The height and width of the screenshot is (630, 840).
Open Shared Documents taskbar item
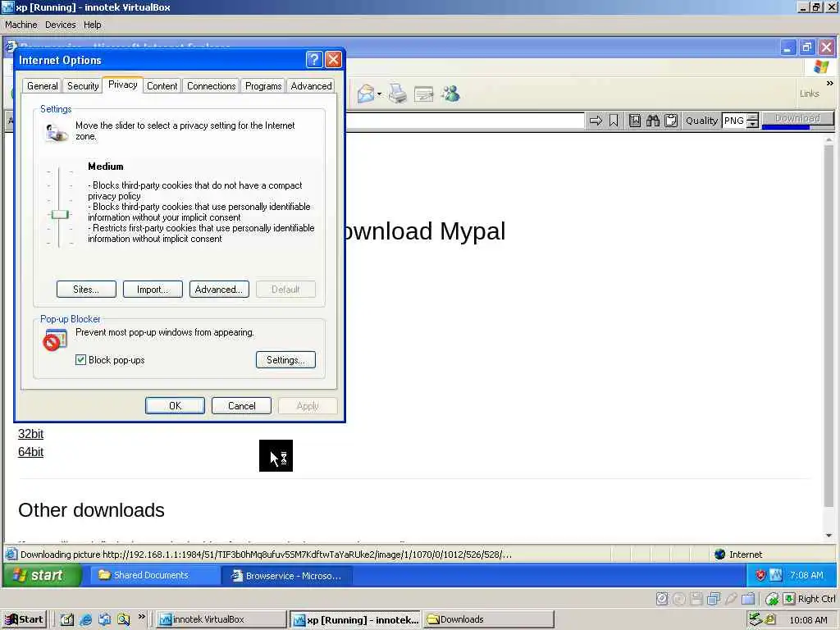click(153, 575)
